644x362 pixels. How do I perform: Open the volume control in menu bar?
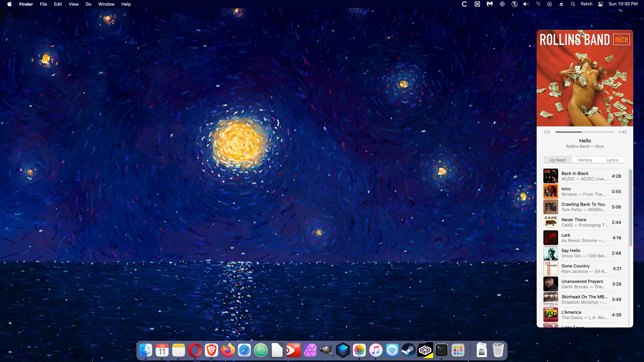526,4
